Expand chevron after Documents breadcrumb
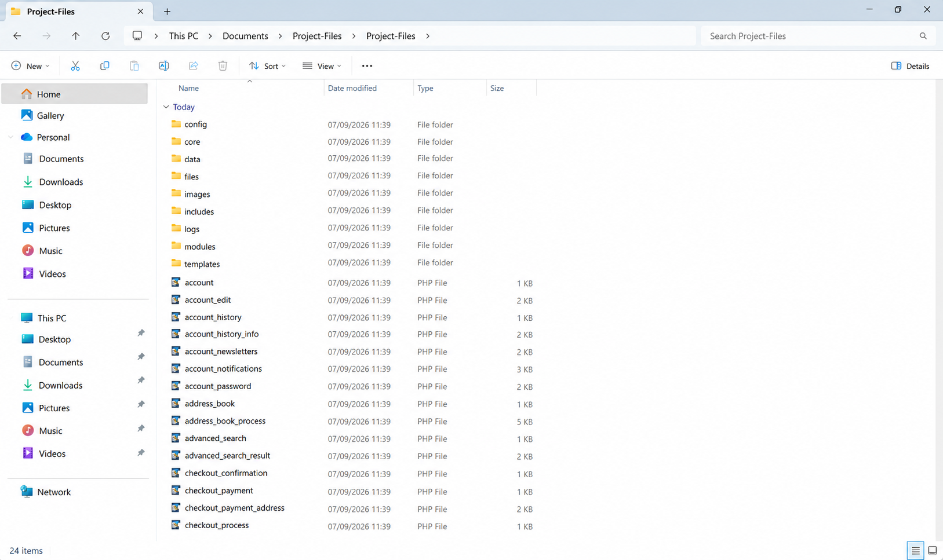943x560 pixels. pyautogui.click(x=280, y=36)
